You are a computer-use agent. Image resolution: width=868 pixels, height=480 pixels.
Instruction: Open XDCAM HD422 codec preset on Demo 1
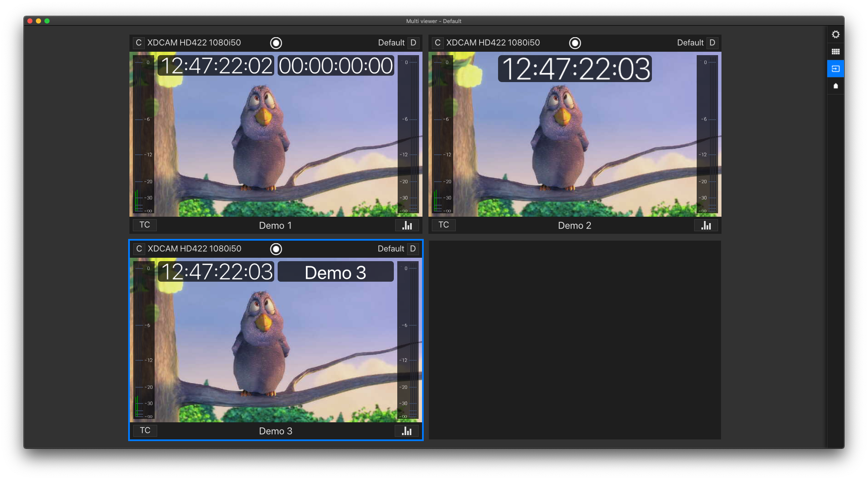tap(194, 43)
